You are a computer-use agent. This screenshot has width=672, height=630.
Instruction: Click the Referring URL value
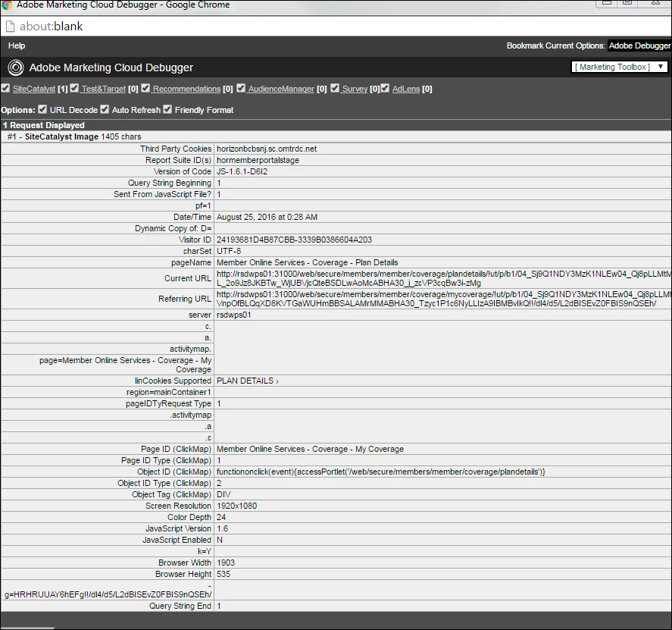coord(443,299)
